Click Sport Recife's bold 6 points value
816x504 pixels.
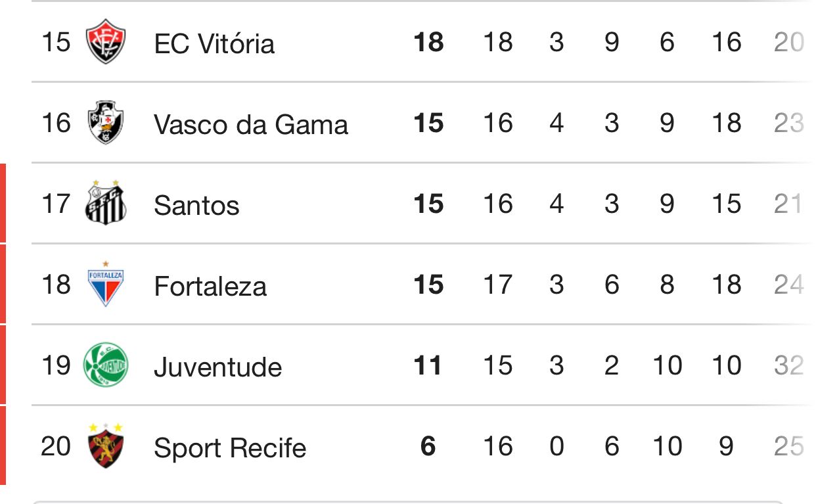click(x=428, y=446)
